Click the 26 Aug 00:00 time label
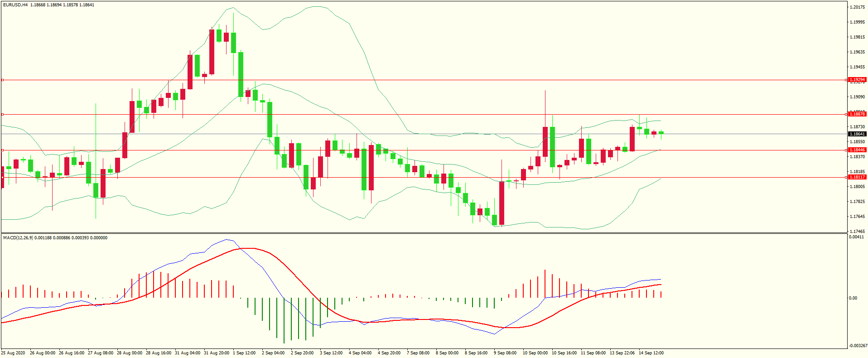 pos(43,353)
